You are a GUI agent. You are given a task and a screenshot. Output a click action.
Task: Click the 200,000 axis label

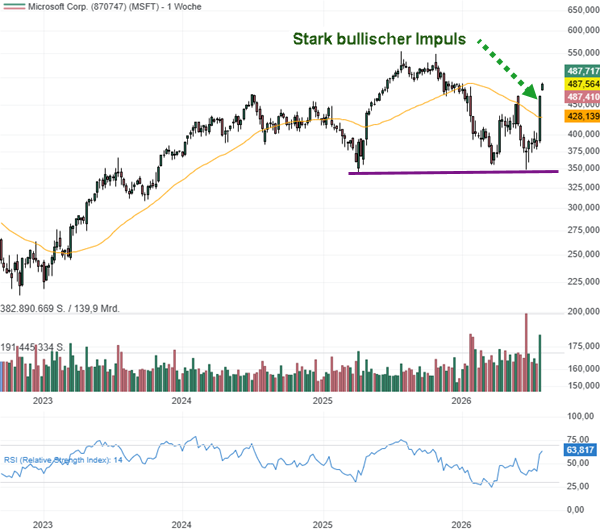tap(584, 312)
